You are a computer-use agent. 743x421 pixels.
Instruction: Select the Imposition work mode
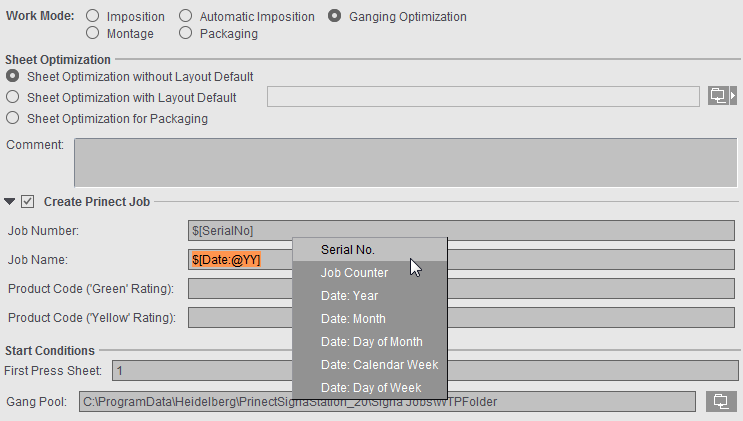(x=93, y=17)
